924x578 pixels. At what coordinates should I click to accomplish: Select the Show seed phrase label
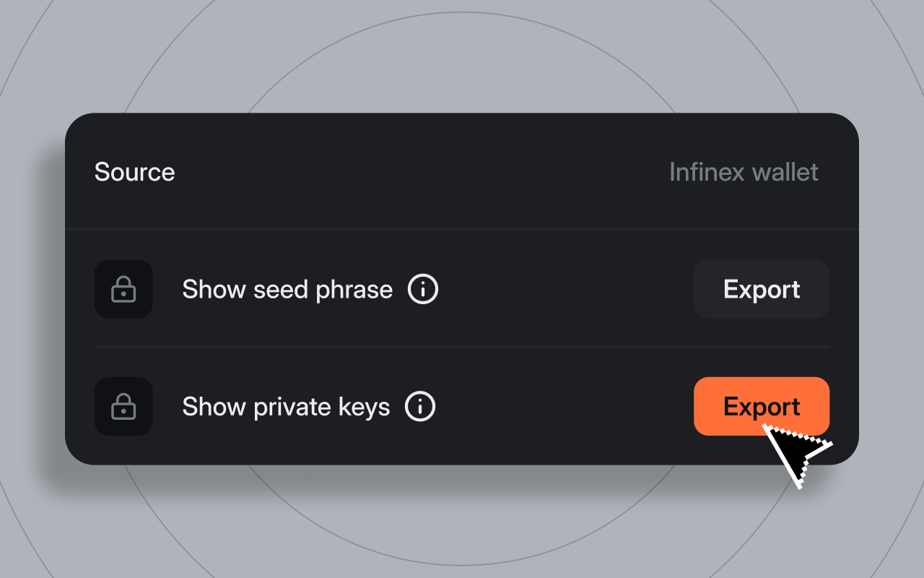pos(287,289)
